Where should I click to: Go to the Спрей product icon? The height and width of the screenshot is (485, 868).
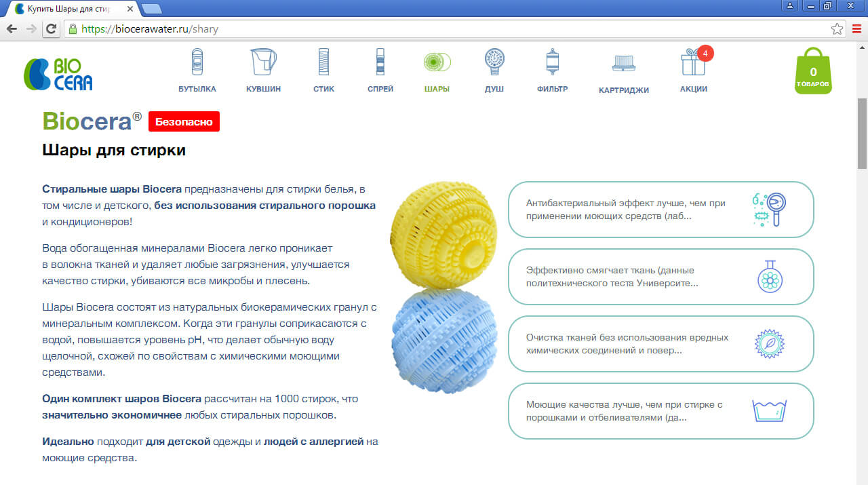tap(380, 62)
